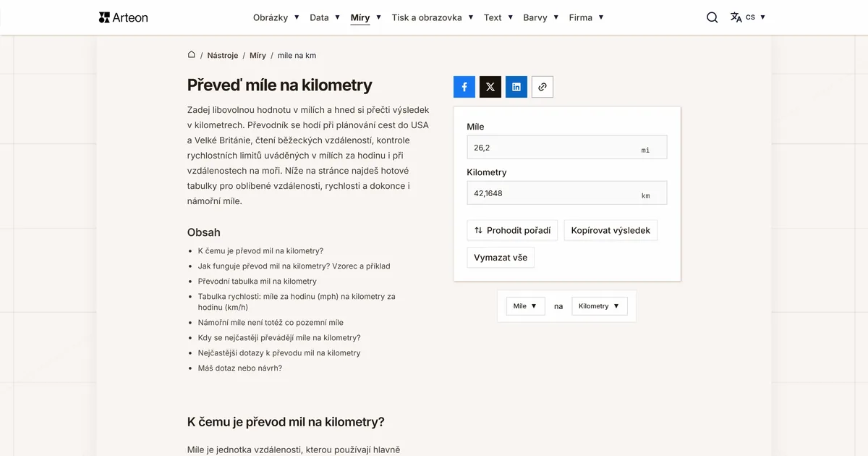868x456 pixels.
Task: Open the Mile source unit dropdown
Action: 525,306
